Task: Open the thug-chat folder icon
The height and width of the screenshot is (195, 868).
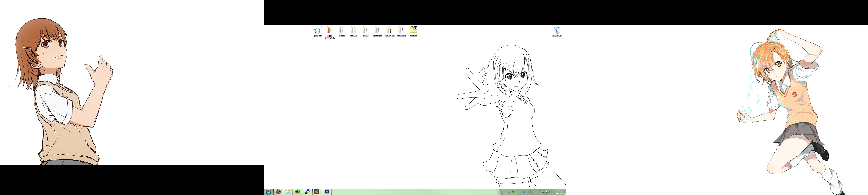Action: click(401, 32)
